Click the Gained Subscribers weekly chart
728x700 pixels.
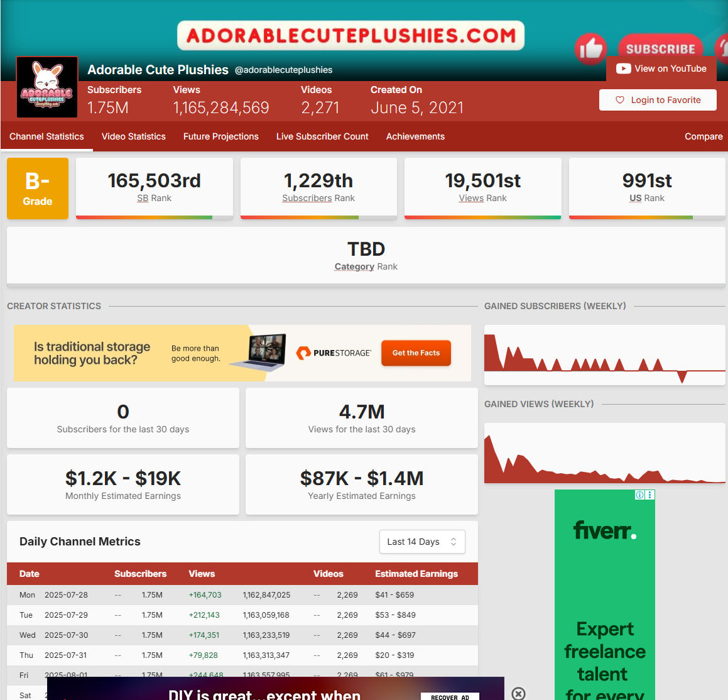604,355
